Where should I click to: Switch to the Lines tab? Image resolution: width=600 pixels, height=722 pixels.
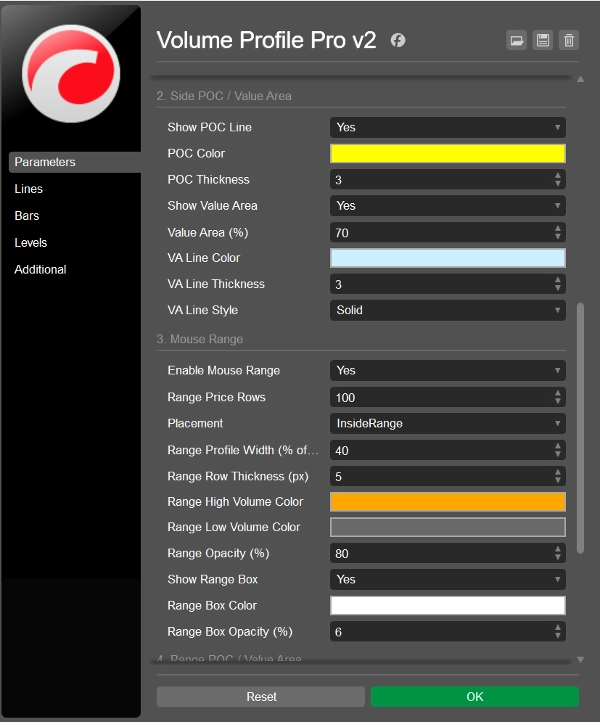click(29, 189)
